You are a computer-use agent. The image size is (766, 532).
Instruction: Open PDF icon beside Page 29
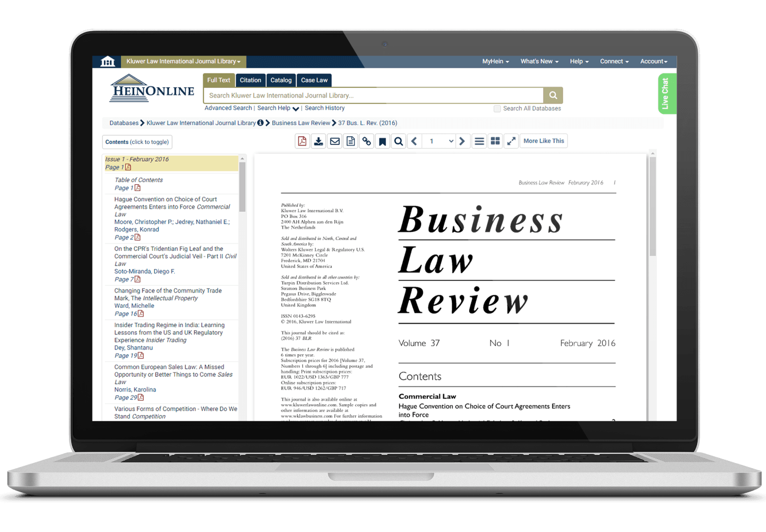(141, 397)
